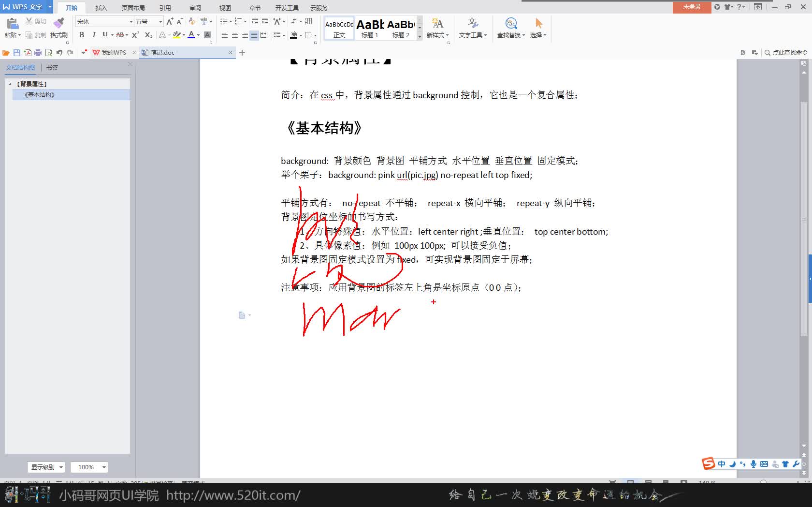Viewport: 812px width, 507px height.
Task: Click the Sogou input method S logo
Action: [708, 463]
